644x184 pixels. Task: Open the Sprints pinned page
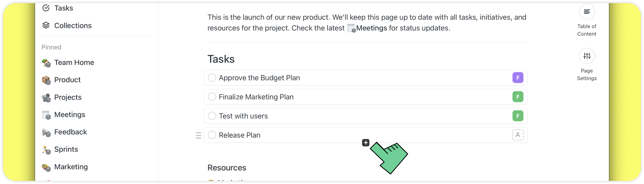[66, 149]
